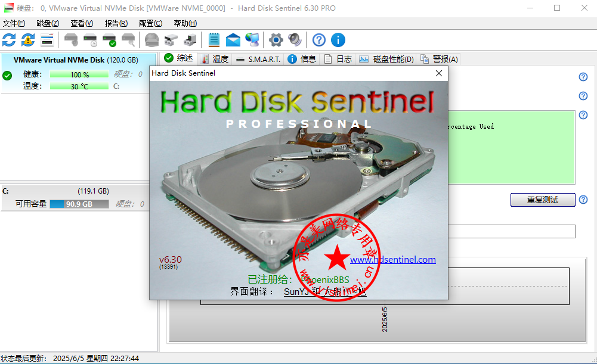Click the 界面翻译: label in the dialog
Image resolution: width=597 pixels, height=364 pixels.
pos(252,291)
